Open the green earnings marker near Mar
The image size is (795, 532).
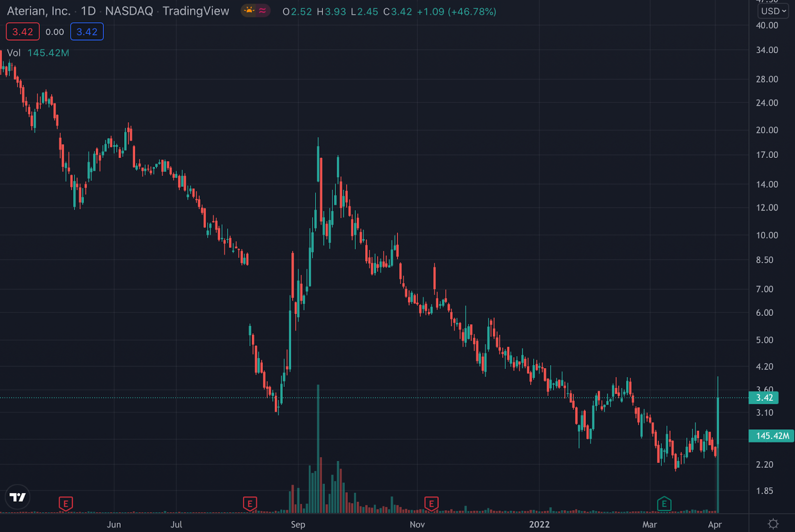tap(664, 504)
